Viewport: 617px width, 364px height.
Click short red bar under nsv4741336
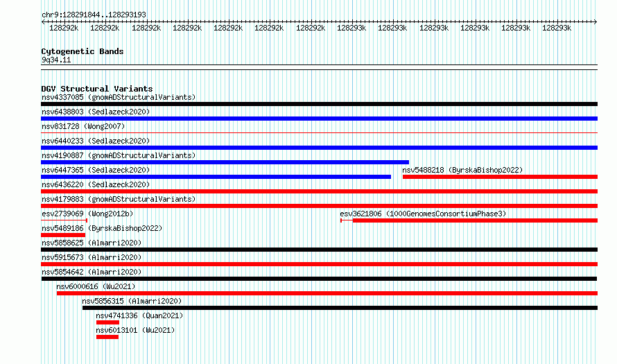click(x=108, y=322)
